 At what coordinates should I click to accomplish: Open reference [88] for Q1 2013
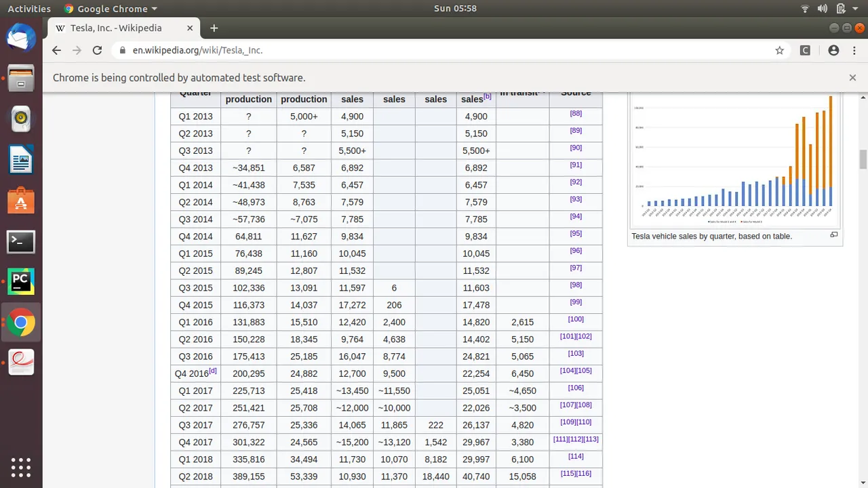tap(576, 114)
